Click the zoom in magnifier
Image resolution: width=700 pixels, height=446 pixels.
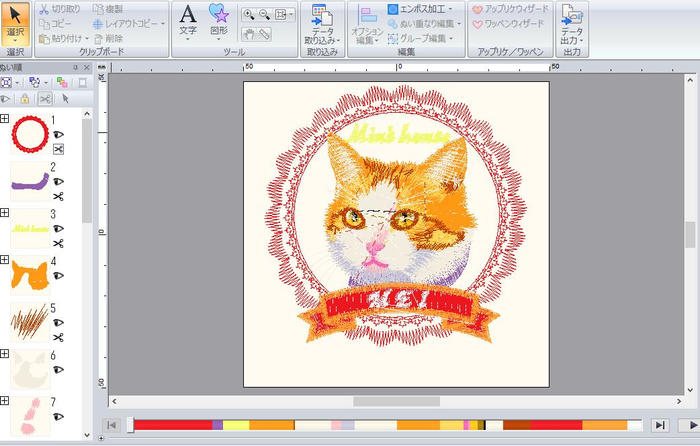(246, 15)
